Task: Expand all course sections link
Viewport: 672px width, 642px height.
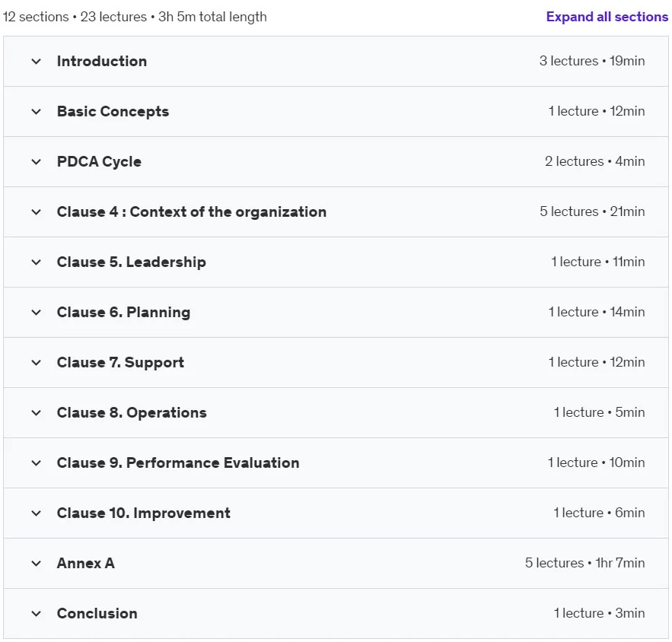Action: point(607,17)
